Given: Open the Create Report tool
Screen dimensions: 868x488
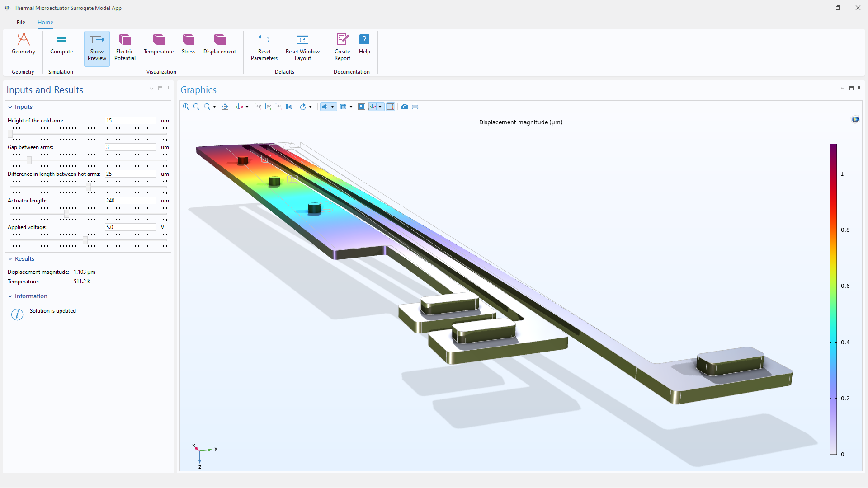Looking at the screenshot, I should pos(342,47).
